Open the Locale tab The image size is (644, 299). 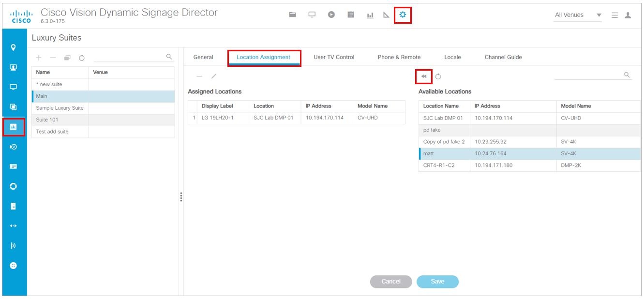click(x=452, y=57)
